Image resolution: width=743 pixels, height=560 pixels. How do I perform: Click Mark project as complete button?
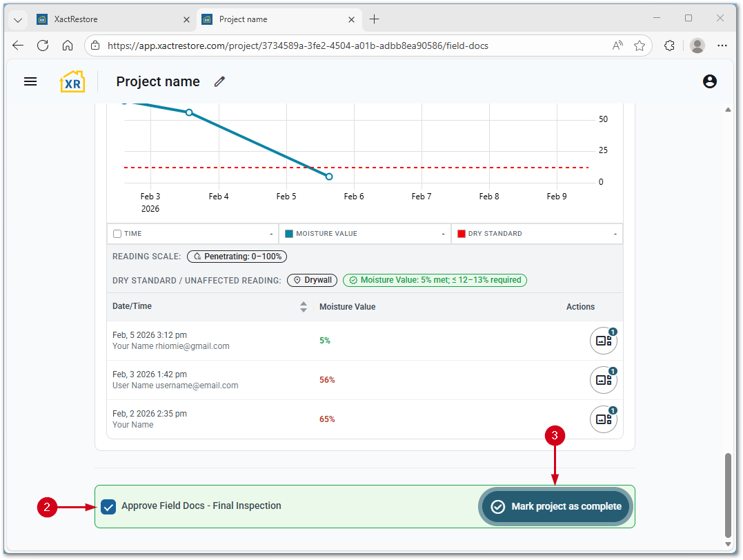pyautogui.click(x=556, y=507)
